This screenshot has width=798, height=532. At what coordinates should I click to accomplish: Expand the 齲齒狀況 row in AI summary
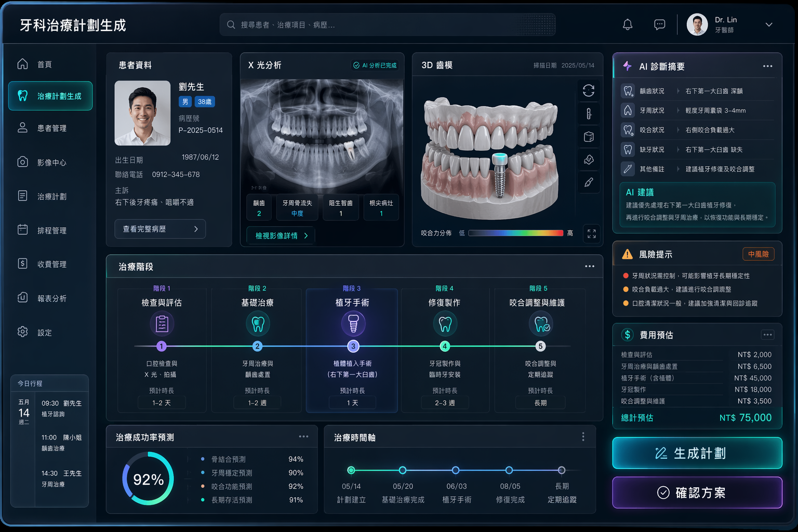(x=678, y=91)
